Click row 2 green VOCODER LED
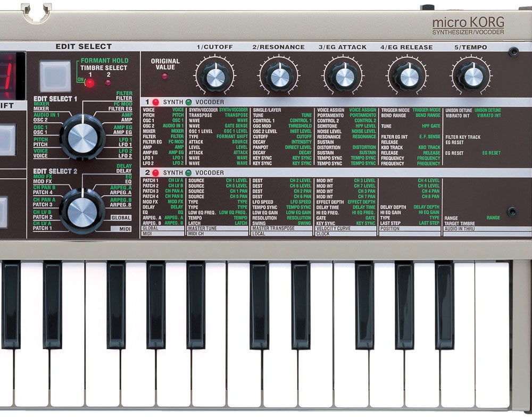Viewport: 532px width, 417px height. [x=188, y=173]
